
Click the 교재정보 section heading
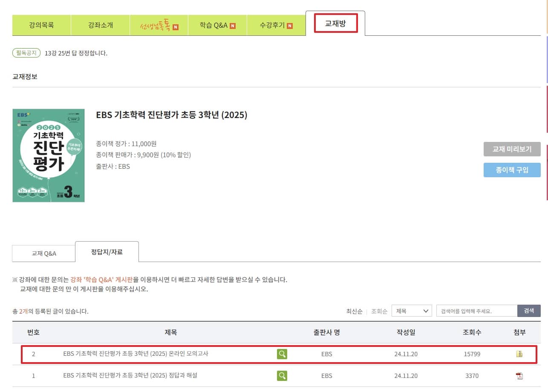point(25,77)
